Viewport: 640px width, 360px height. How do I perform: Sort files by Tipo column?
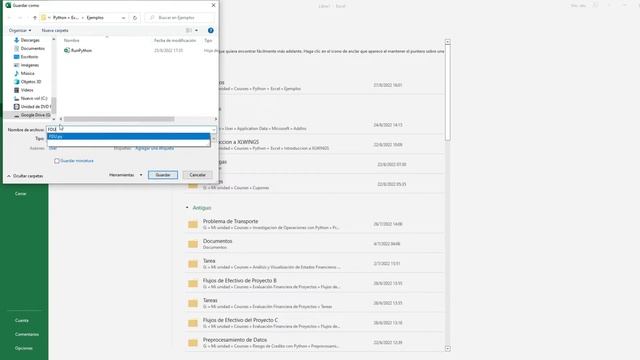(208, 40)
